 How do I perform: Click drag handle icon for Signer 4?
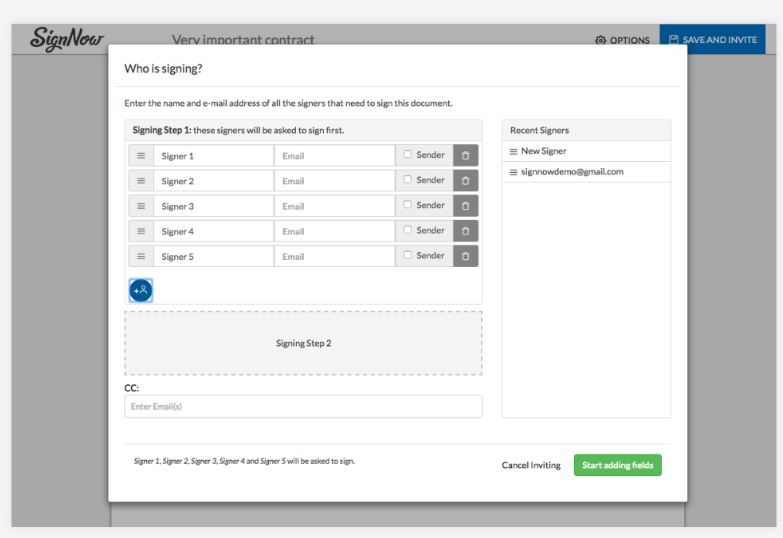pos(141,231)
